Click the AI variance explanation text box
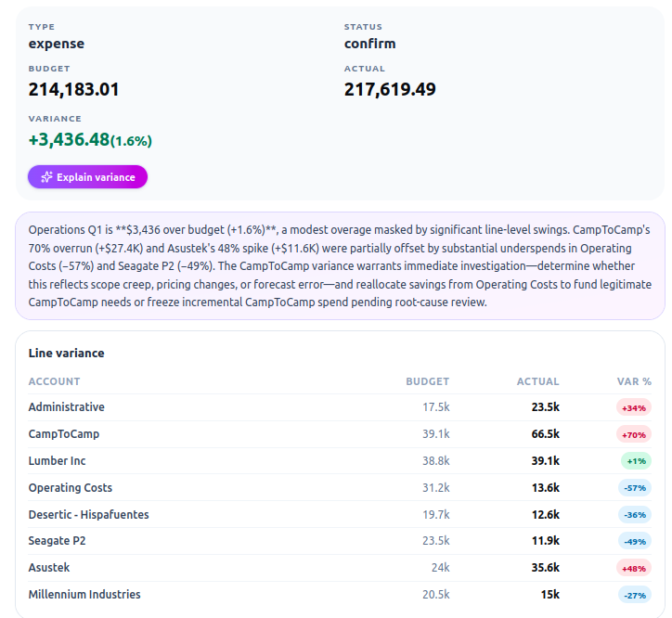The height and width of the screenshot is (618, 672). pyautogui.click(x=340, y=265)
